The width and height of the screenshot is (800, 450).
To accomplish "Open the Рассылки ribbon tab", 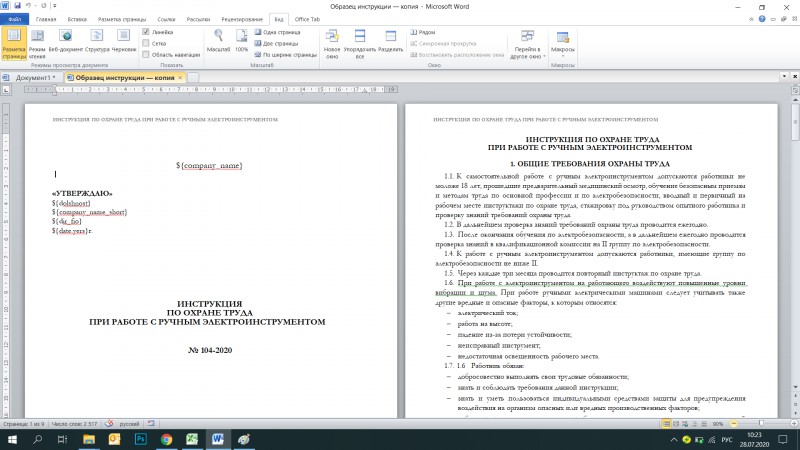I will (198, 19).
